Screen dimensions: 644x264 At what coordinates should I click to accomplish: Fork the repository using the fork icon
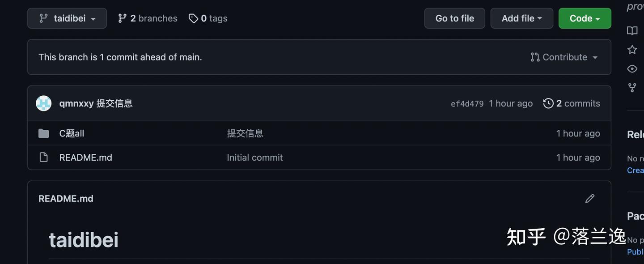point(632,87)
